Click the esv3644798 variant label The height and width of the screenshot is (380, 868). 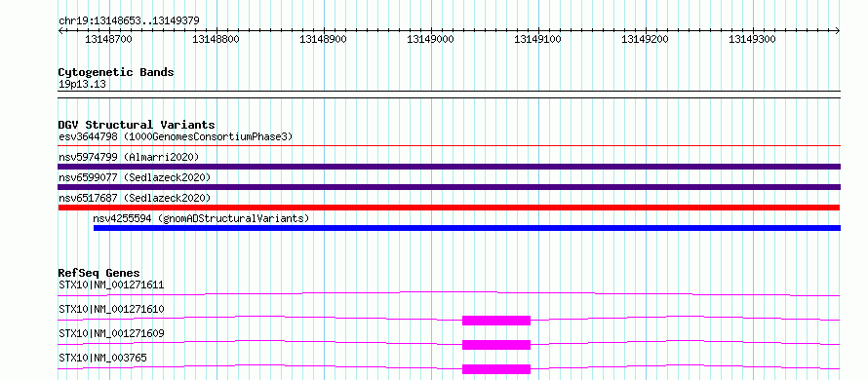click(x=176, y=136)
